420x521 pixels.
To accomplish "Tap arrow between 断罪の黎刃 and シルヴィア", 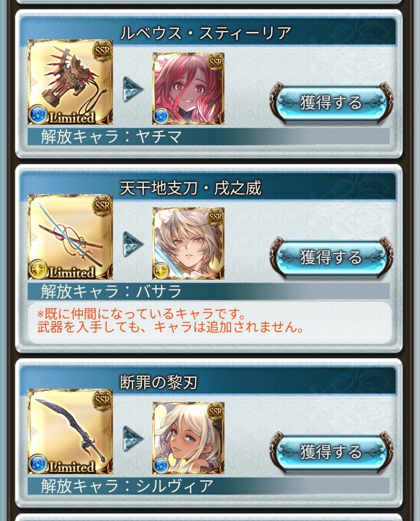I will click(133, 438).
